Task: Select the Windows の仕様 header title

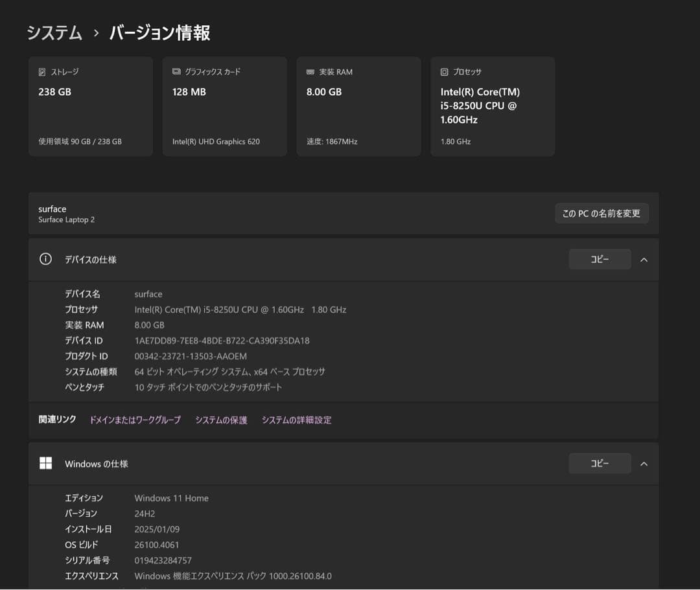Action: pos(97,464)
